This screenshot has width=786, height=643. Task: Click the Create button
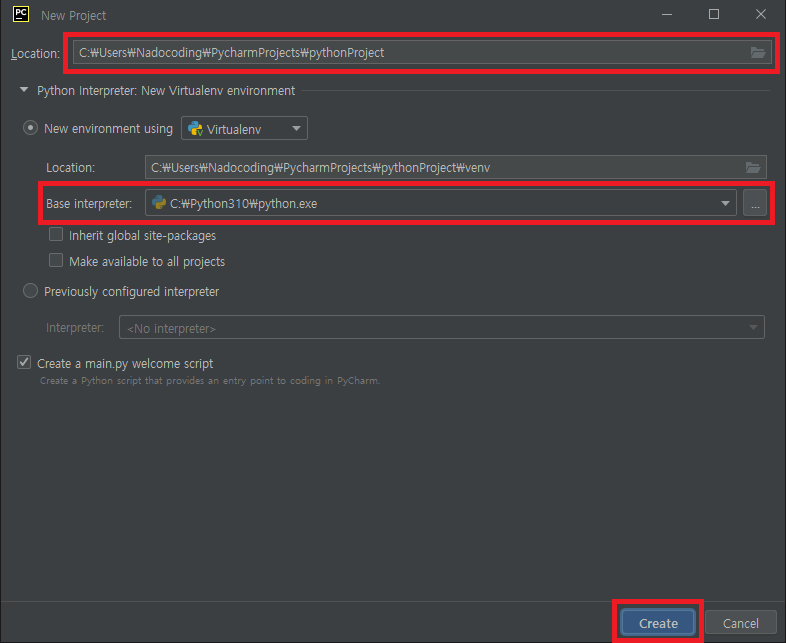pyautogui.click(x=658, y=623)
